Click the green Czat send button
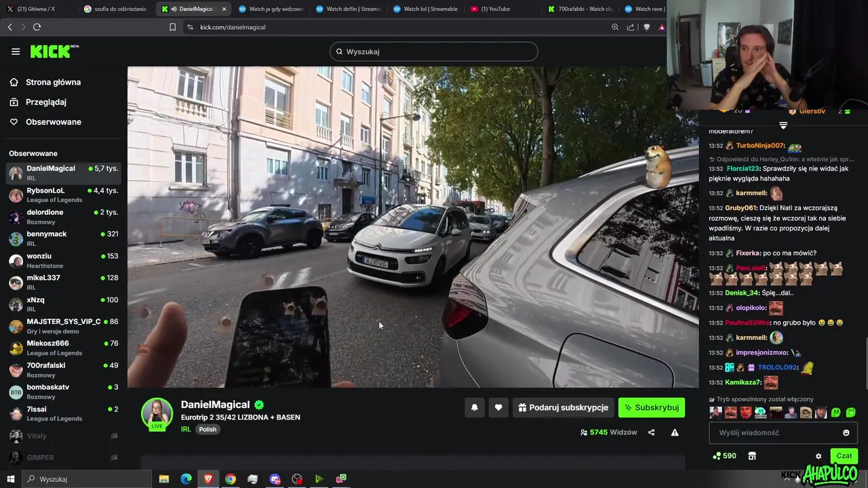The height and width of the screenshot is (488, 868). coord(844,456)
